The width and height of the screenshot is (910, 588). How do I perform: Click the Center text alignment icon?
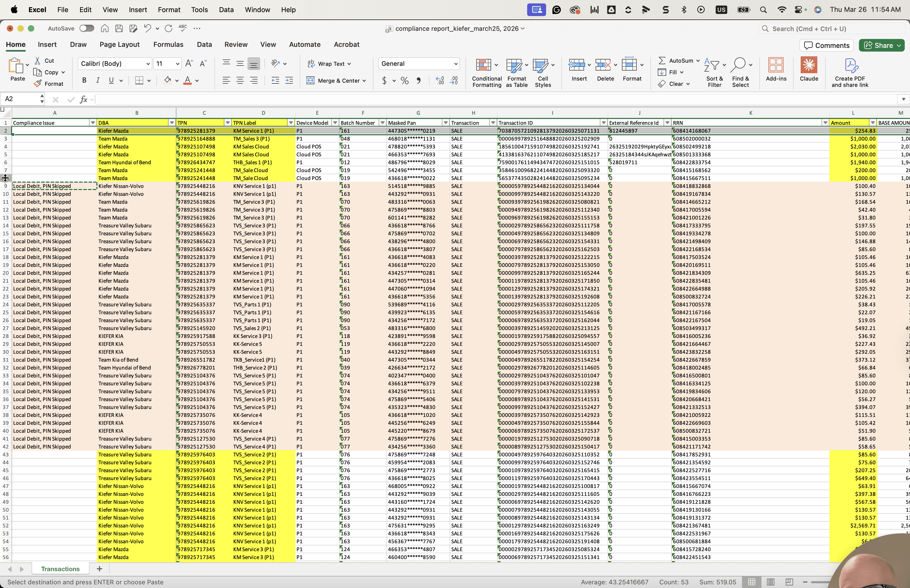pos(240,81)
